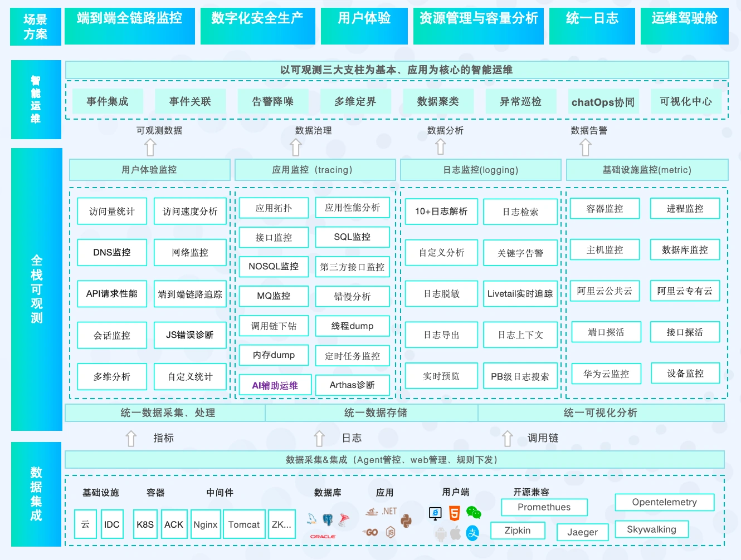Click the 阿里云专有云 box
The image size is (741, 560).
(685, 291)
